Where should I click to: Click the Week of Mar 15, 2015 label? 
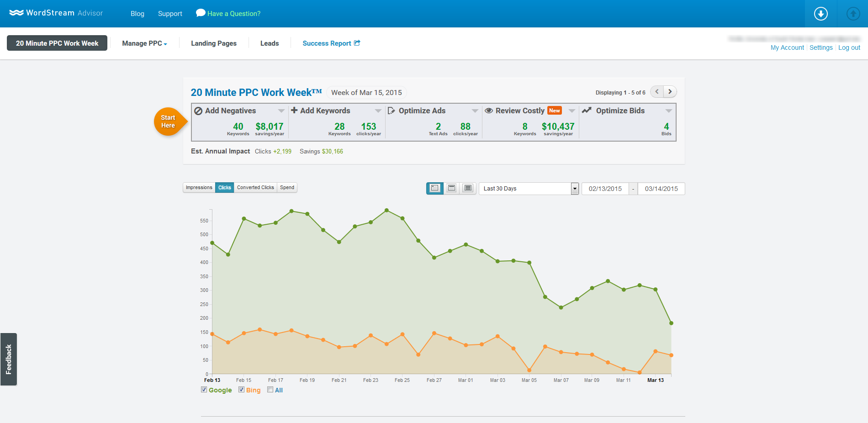[x=366, y=92]
